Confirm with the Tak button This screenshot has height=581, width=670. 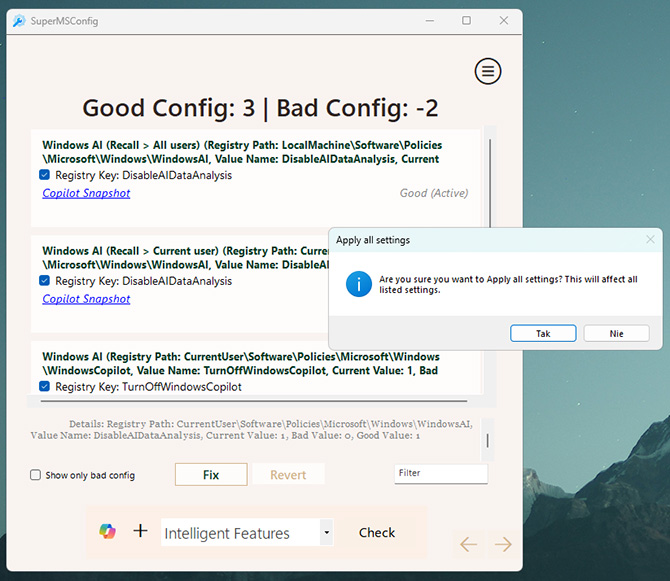tap(543, 333)
